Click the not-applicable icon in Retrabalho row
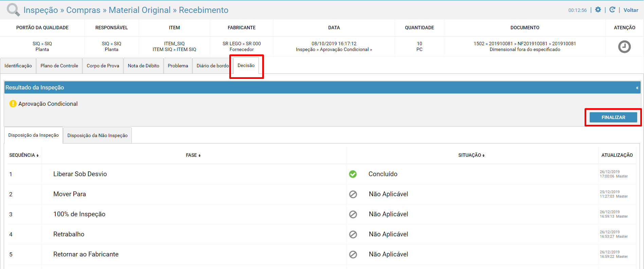 (x=353, y=234)
